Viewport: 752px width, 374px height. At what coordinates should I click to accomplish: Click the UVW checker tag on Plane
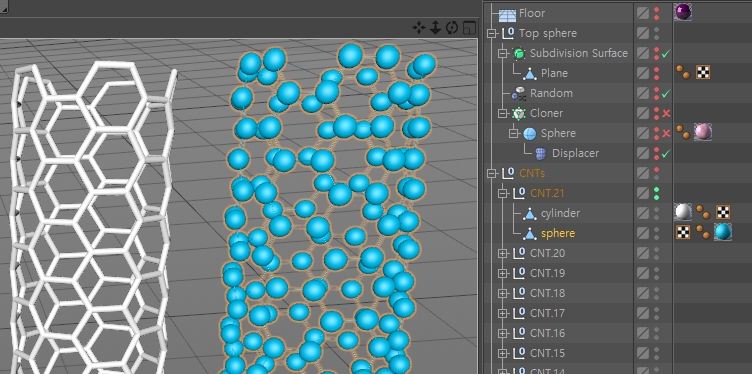[703, 72]
